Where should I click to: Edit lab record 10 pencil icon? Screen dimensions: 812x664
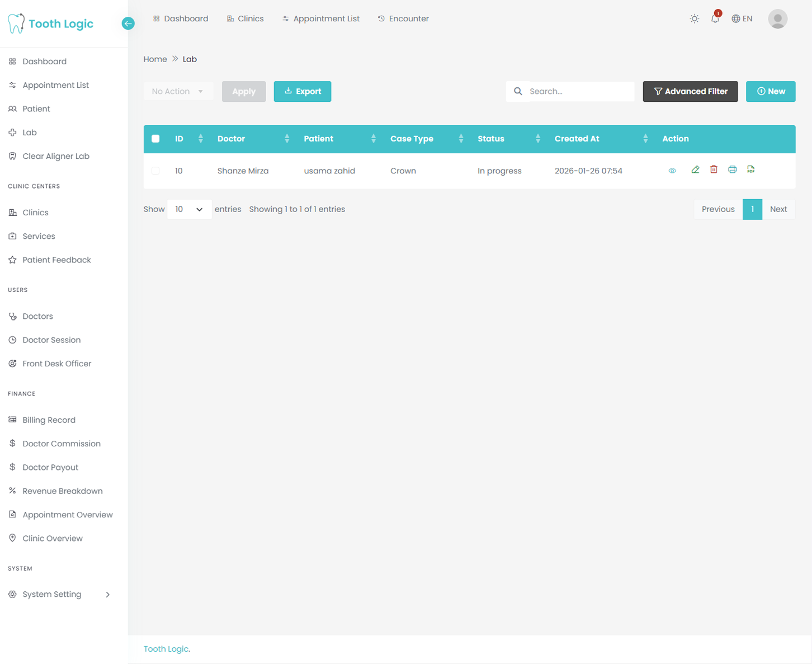click(695, 169)
